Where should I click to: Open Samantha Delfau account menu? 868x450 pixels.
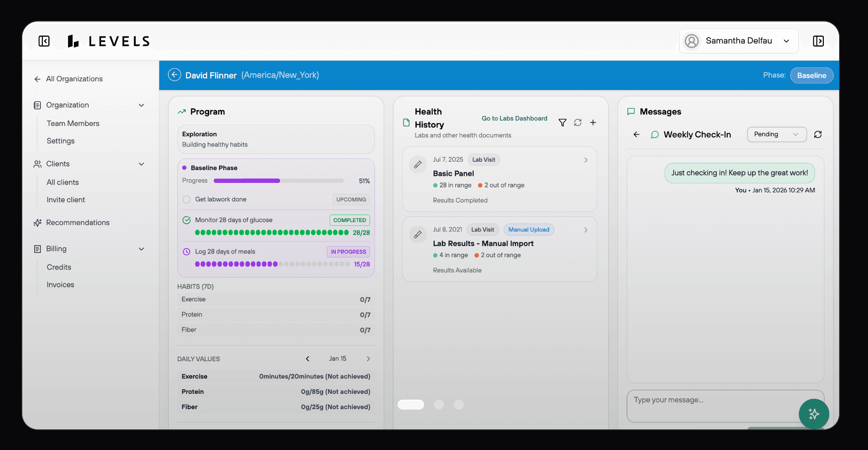738,41
